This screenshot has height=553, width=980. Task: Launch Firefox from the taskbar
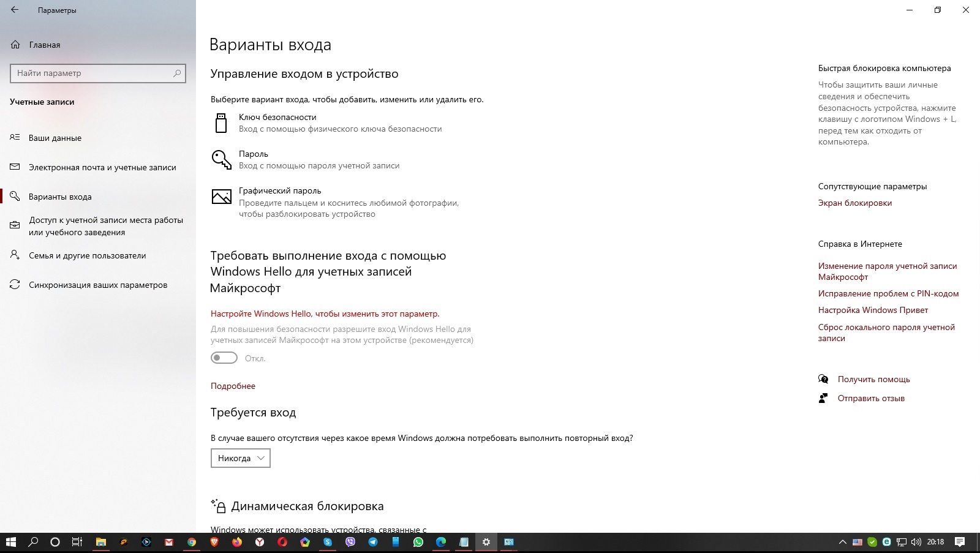(237, 542)
